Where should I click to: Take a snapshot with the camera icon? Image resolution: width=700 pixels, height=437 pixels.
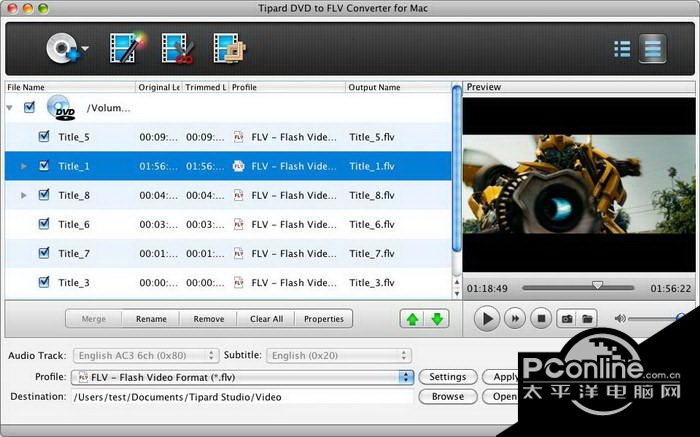pyautogui.click(x=567, y=319)
